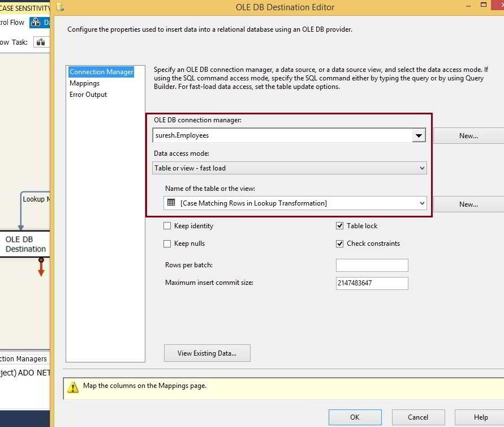Click New next to the connection manager

468,136
